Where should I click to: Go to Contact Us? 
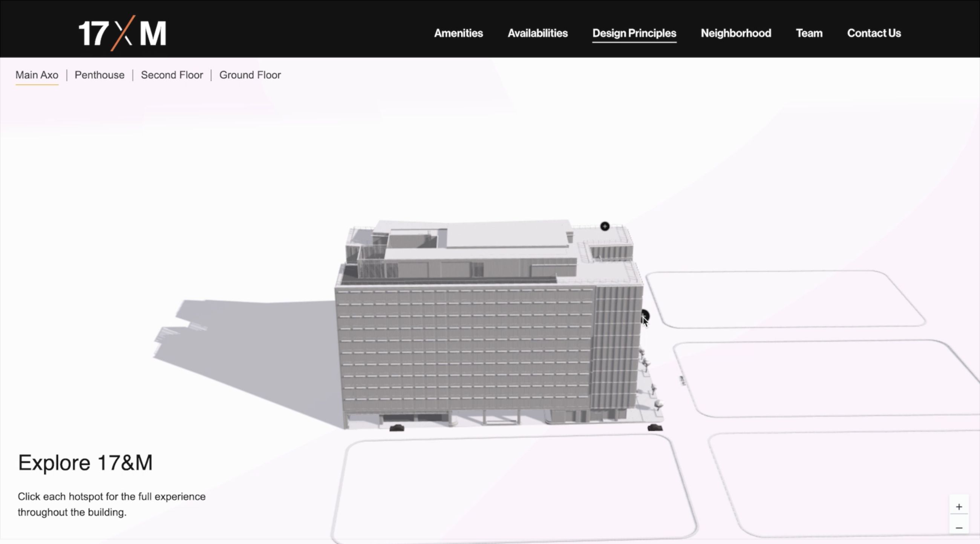[x=874, y=34]
